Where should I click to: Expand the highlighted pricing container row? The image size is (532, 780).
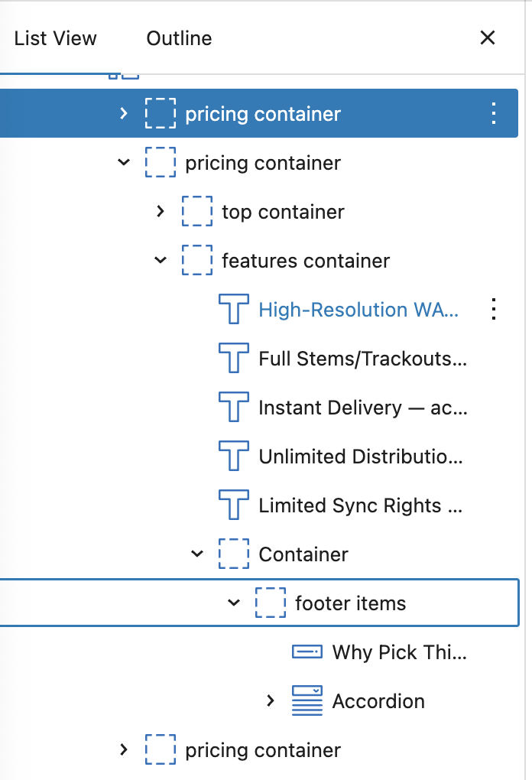(x=124, y=114)
